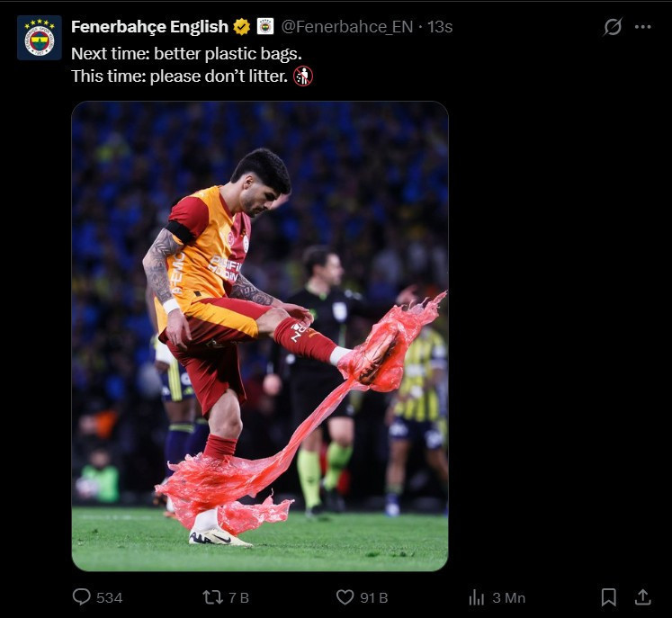Open the football player photo in the tweet
Viewport: 672px width, 618px height.
(259, 336)
